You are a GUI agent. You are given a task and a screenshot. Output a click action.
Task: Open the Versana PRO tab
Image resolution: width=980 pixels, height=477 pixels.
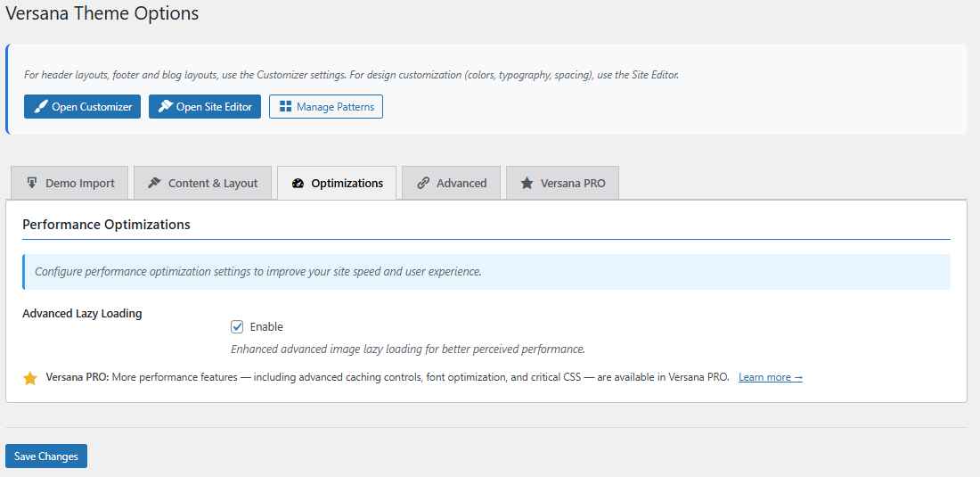562,183
